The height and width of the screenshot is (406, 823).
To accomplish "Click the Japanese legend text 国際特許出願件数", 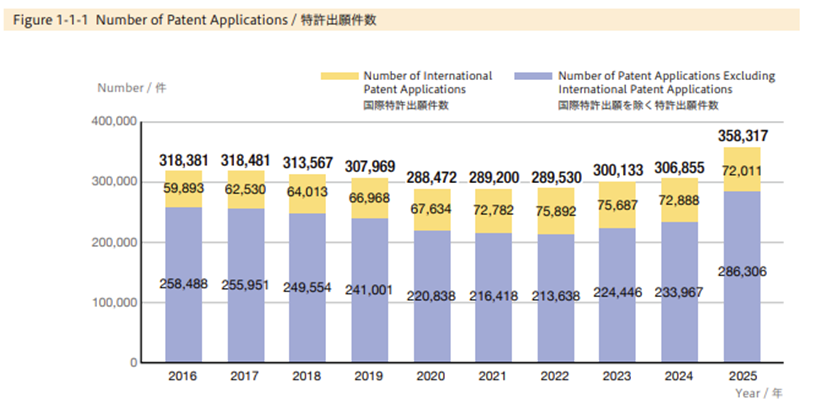I will 405,104.
